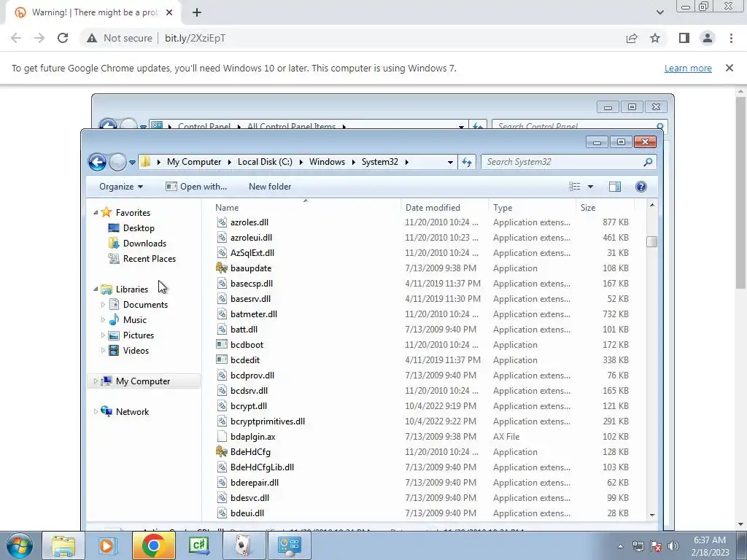Open the Learn more link
Screen dimensions: 747x560
(688, 68)
